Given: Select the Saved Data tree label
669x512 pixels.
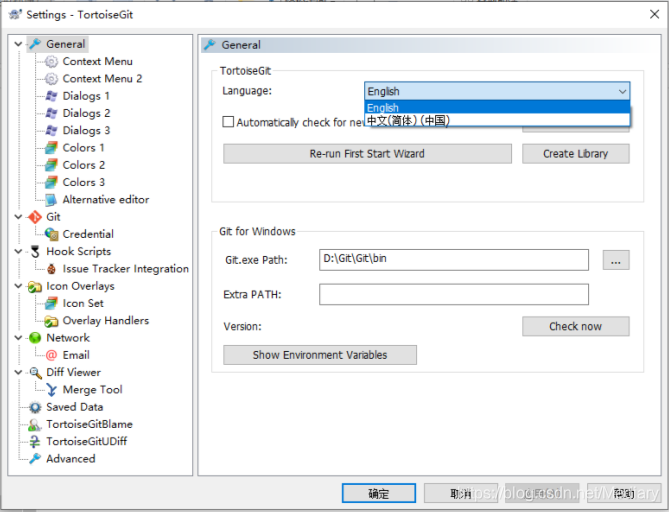Looking at the screenshot, I should (x=75, y=407).
